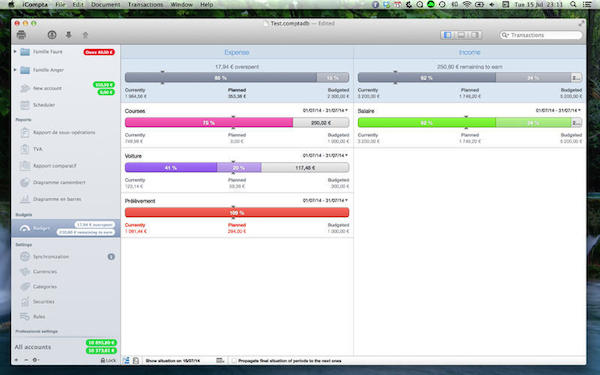
Task: Select All accounts at the sidebar bottom
Action: (33, 347)
